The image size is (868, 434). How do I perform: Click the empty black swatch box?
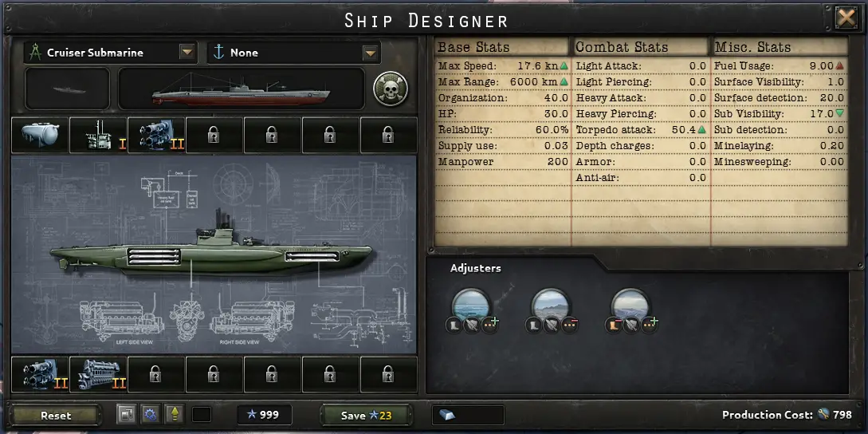click(202, 415)
